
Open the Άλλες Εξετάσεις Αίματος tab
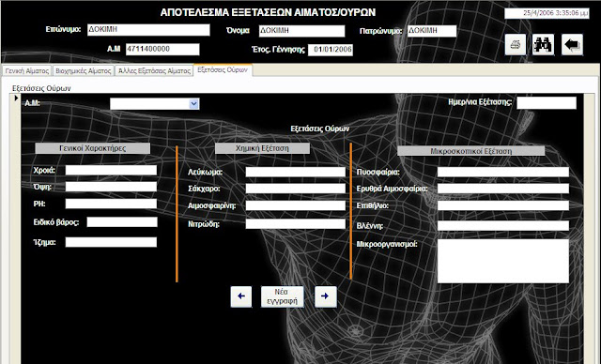coord(154,70)
